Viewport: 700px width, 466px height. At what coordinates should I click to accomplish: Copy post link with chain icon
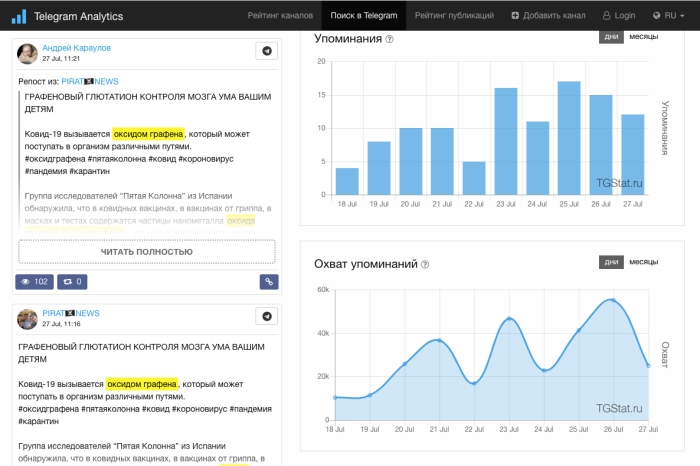[269, 282]
